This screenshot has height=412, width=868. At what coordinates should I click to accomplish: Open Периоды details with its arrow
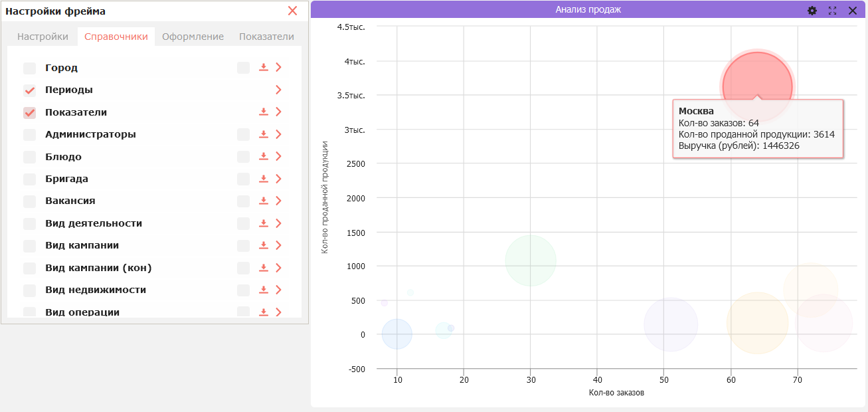point(278,90)
